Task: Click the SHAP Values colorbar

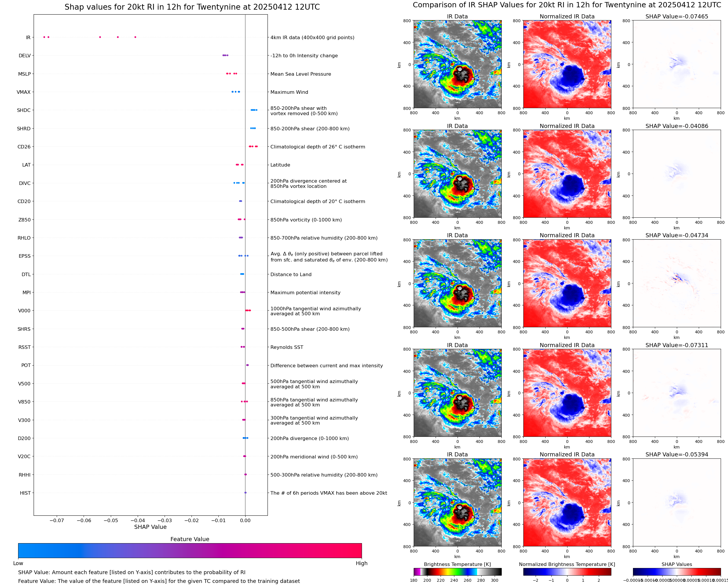Action: tap(677, 572)
